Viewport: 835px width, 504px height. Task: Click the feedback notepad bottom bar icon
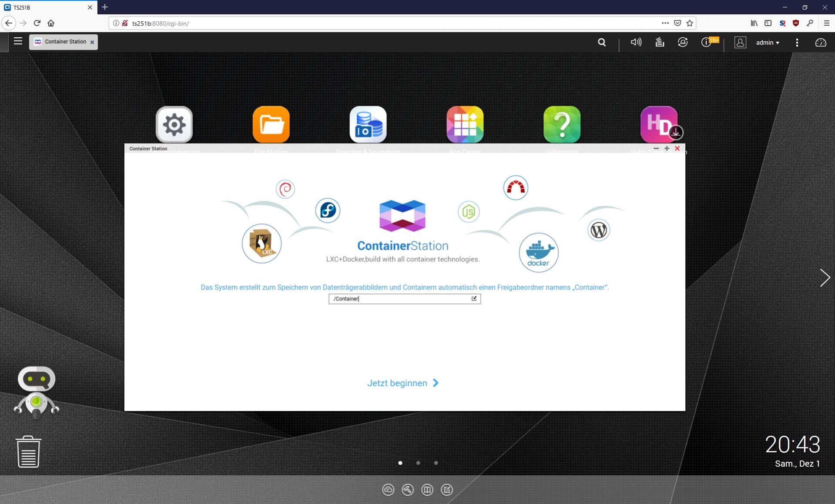[x=447, y=490]
